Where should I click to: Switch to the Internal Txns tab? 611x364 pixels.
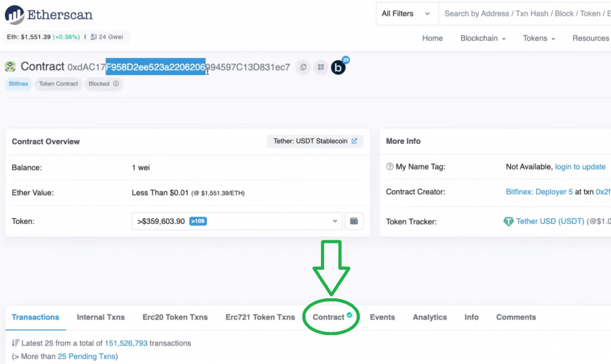pos(100,317)
